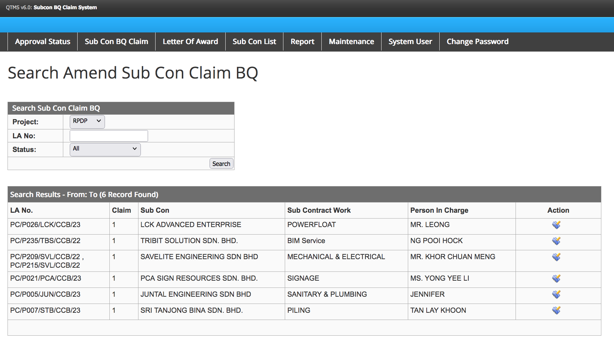Open the action icon for SRI TANJONG BINA

(x=556, y=310)
